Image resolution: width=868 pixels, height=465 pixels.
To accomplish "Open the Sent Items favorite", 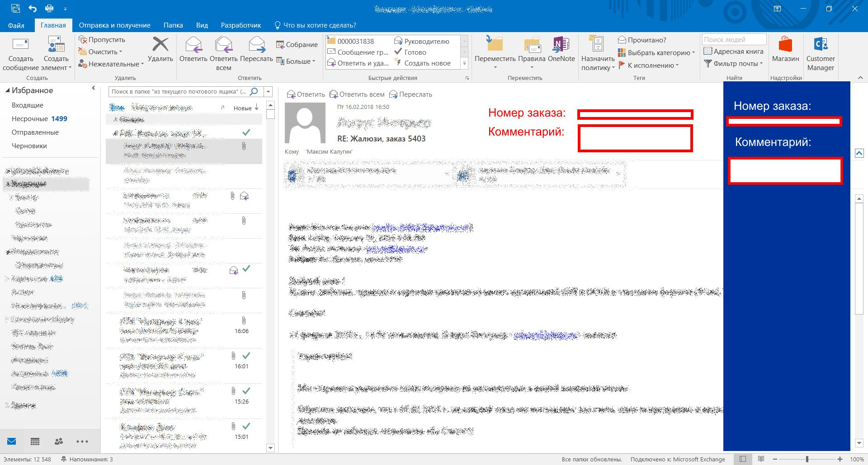I will 35,132.
